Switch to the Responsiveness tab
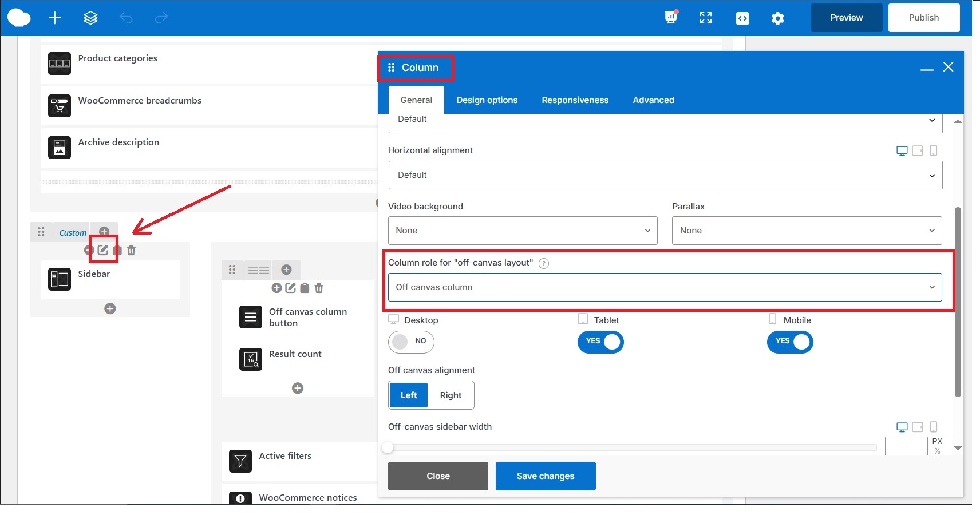 tap(575, 100)
